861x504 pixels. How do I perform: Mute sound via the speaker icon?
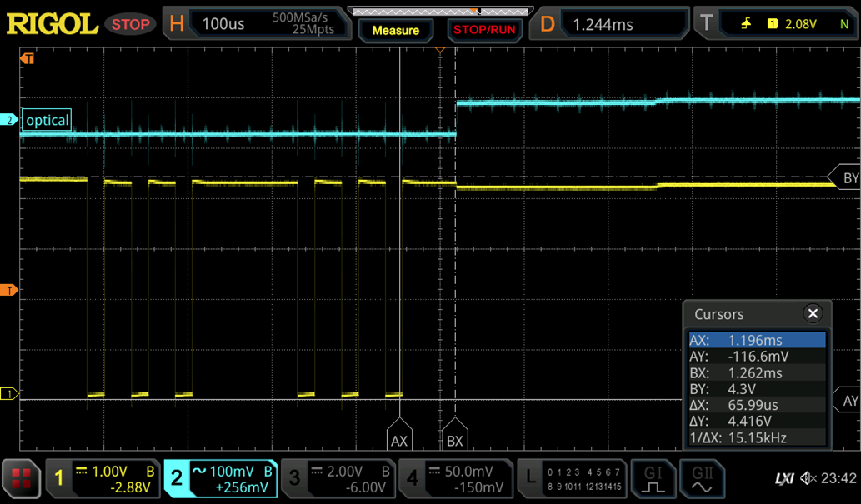coord(808,478)
